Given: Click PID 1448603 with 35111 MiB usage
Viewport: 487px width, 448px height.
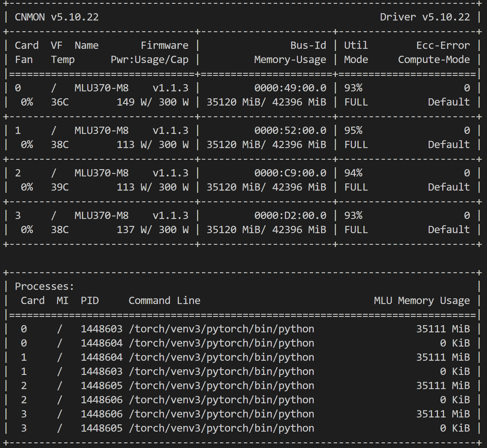Looking at the screenshot, I should click(x=101, y=329).
